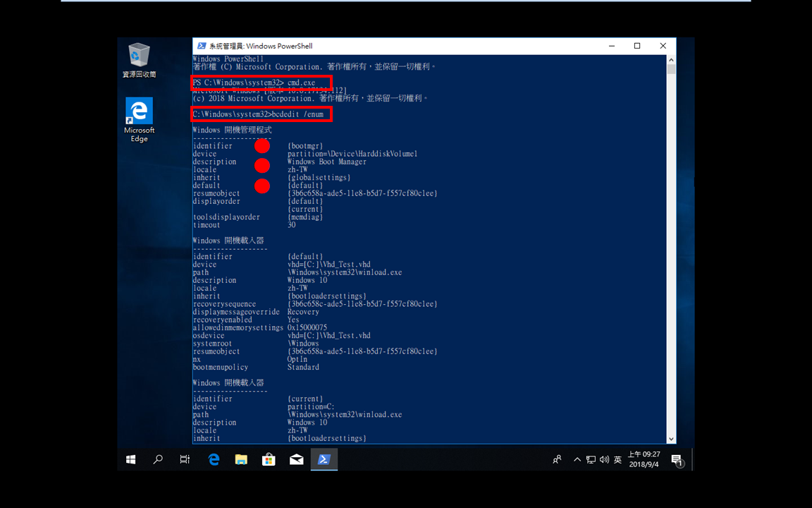Click 'Recovery' displaymessageoverride value

(x=303, y=312)
